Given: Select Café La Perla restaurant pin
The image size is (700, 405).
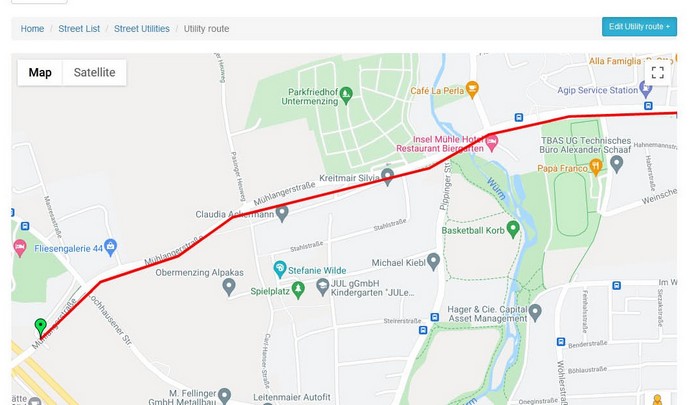Looking at the screenshot, I should pyautogui.click(x=472, y=90).
